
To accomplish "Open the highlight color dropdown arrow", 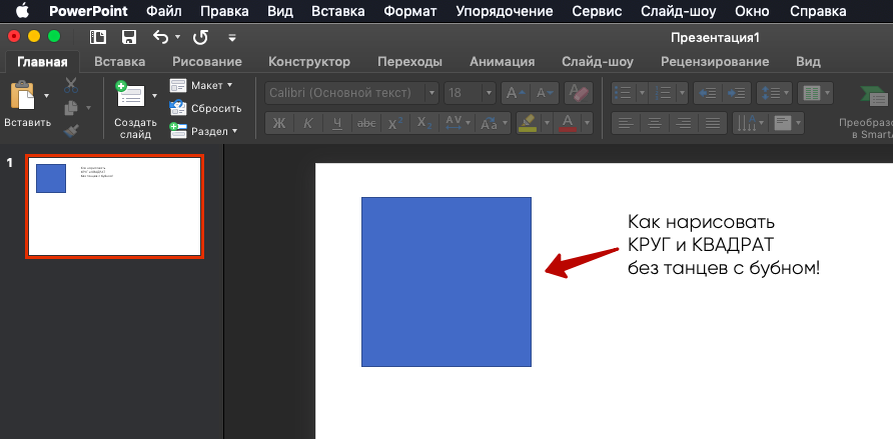I will pyautogui.click(x=547, y=123).
